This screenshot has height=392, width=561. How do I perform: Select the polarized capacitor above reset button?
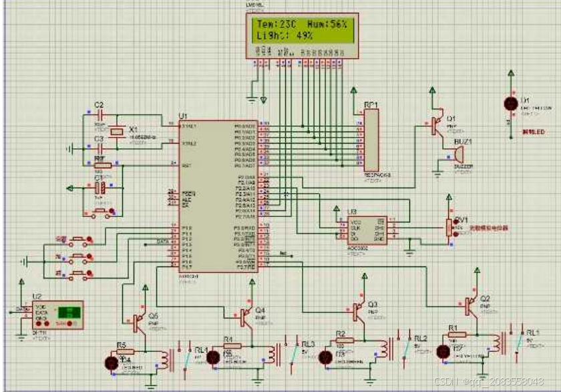pyautogui.click(x=100, y=188)
